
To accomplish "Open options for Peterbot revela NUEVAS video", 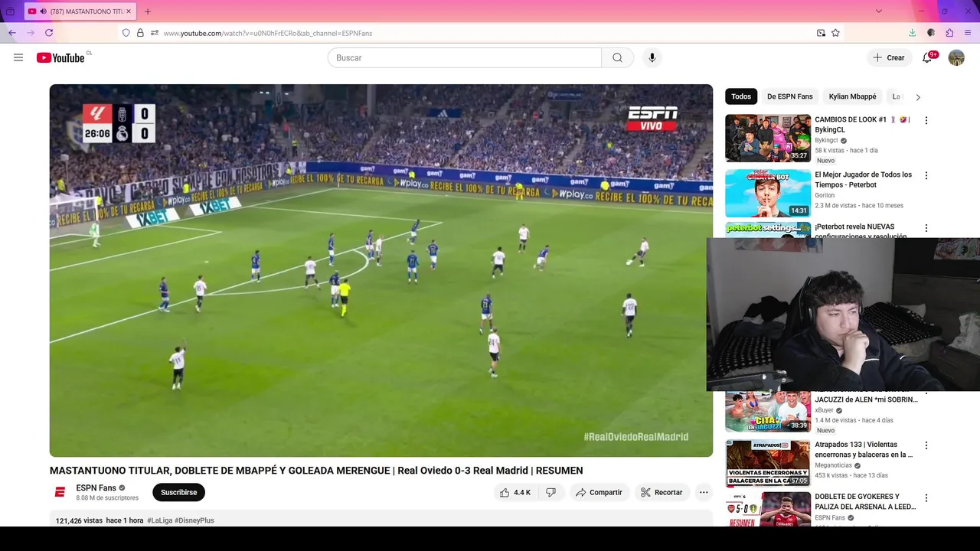I will coord(926,228).
